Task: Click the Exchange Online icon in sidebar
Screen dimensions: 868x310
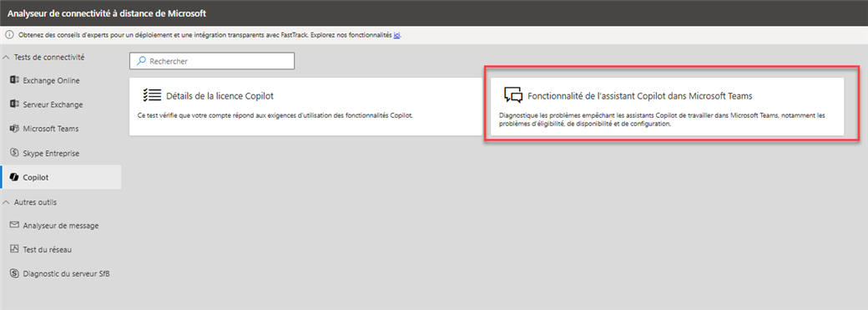Action: pyautogui.click(x=14, y=80)
